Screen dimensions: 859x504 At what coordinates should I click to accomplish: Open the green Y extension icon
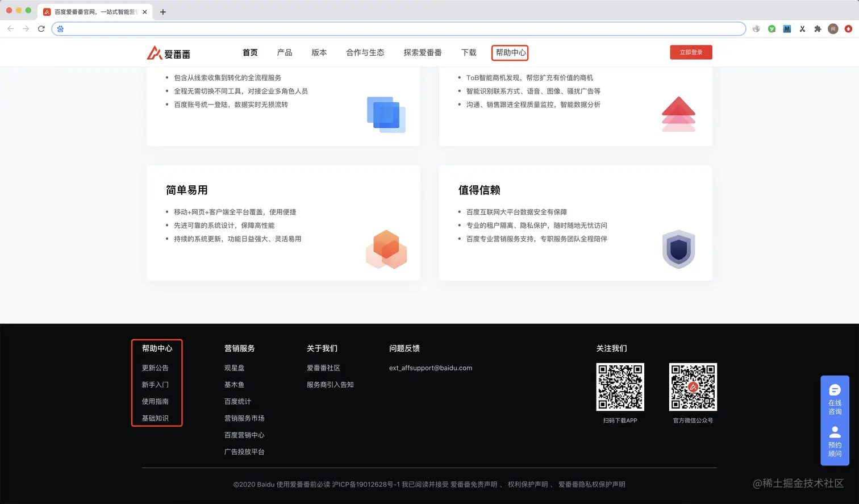point(772,29)
